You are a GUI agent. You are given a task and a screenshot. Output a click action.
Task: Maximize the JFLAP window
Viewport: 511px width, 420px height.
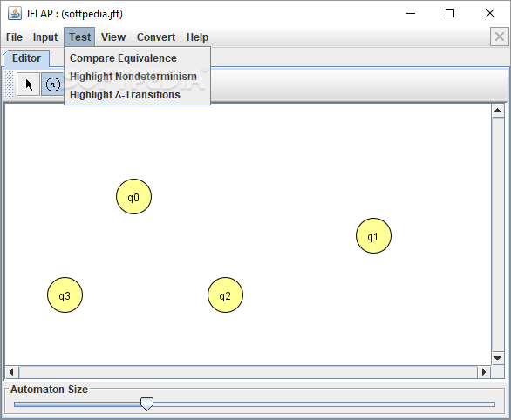450,14
